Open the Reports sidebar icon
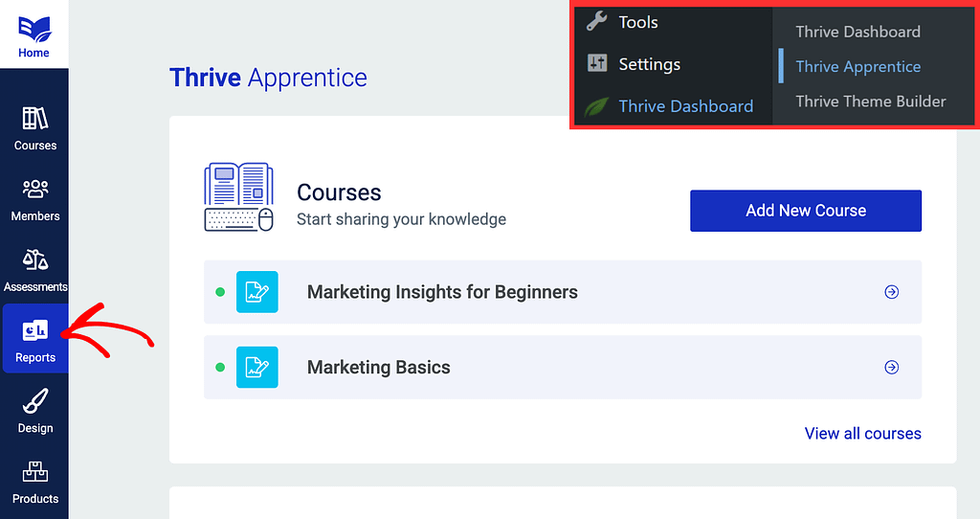Screen dimensions: 980x519 pos(34,331)
